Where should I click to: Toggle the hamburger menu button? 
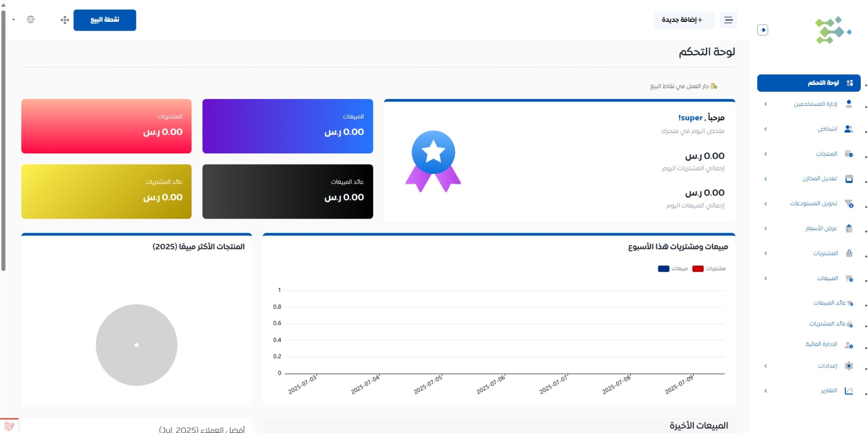coord(728,20)
